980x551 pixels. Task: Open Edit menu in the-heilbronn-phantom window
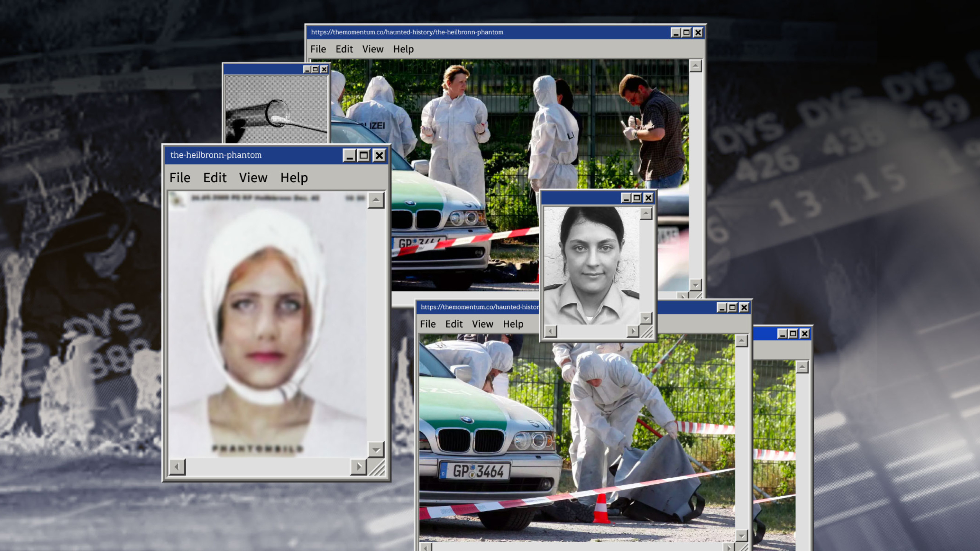pos(215,178)
